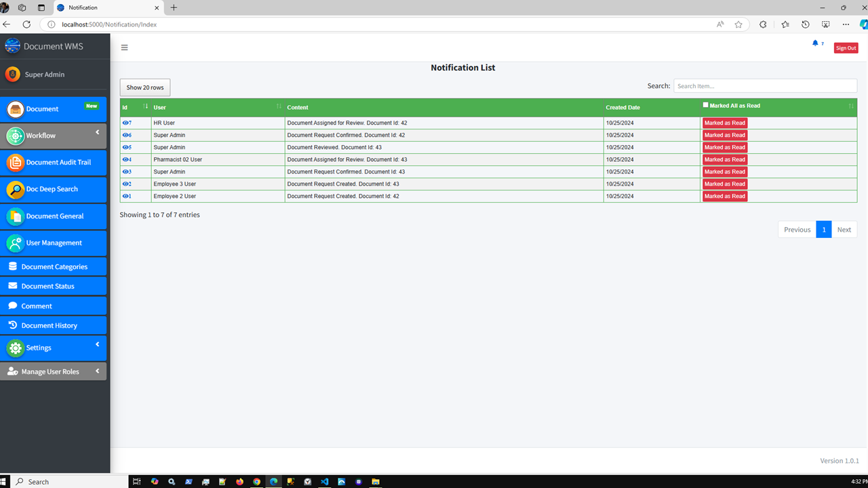
Task: Open the Document General section
Action: click(54, 216)
